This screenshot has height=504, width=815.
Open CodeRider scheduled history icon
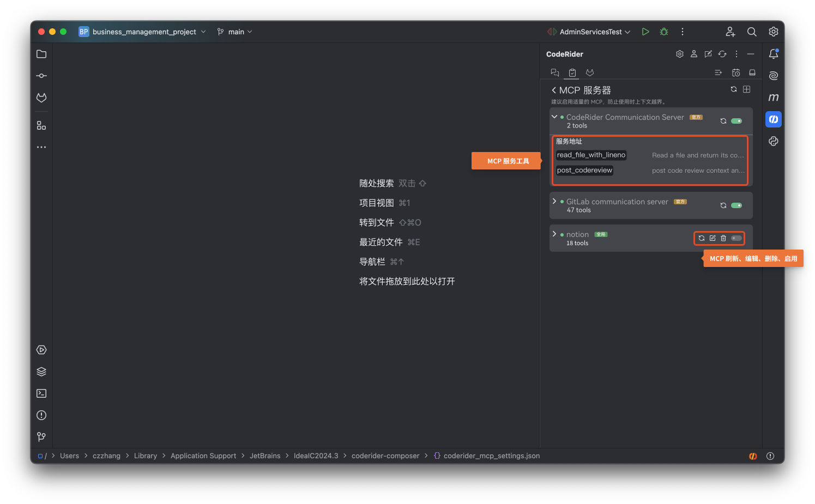[x=736, y=72]
